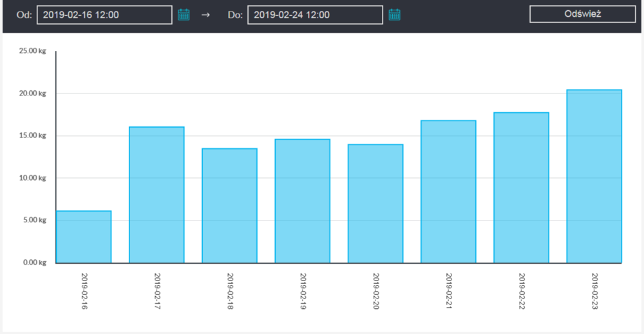Select the bar for 2019-02-18
This screenshot has width=644, height=334.
point(230,206)
